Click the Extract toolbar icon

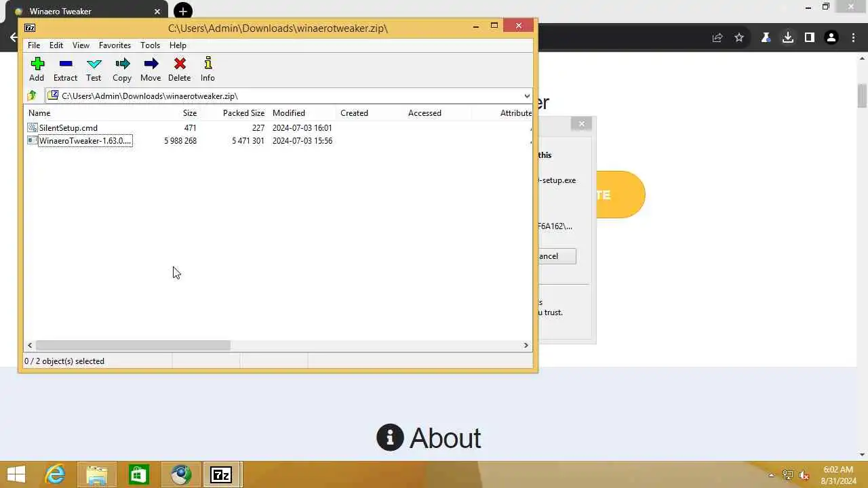[x=66, y=64]
